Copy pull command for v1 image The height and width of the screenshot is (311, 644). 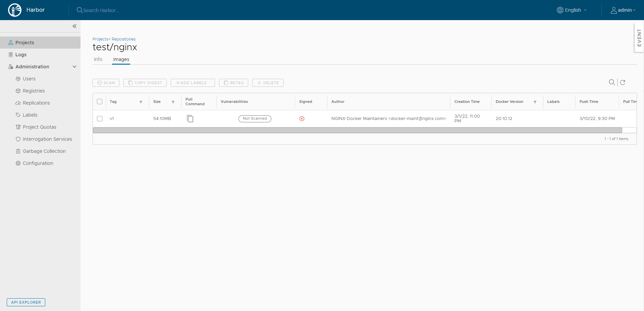(x=190, y=119)
